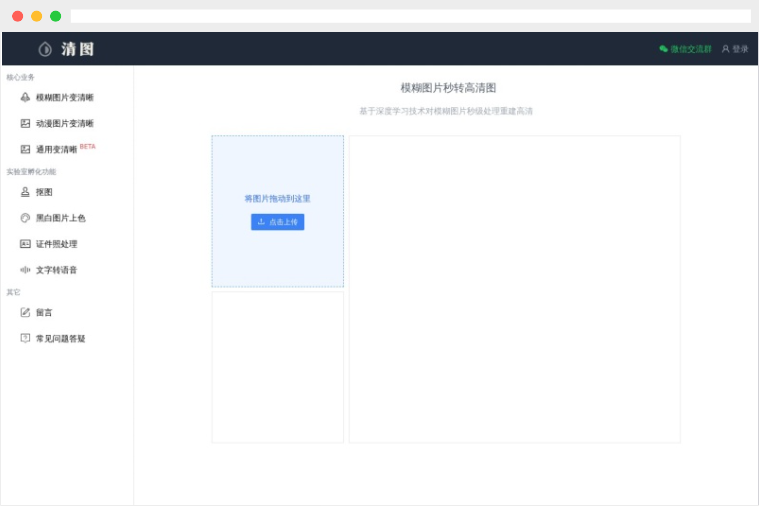Click the 模糊图片秒转高清图 heading

coord(448,88)
